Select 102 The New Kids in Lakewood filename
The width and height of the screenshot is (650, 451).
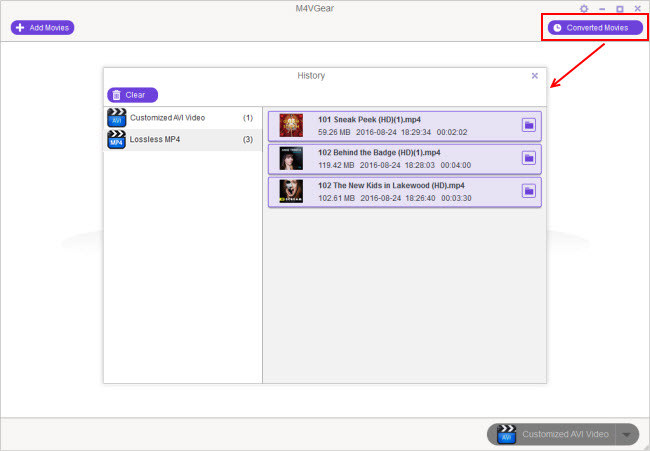(x=391, y=185)
